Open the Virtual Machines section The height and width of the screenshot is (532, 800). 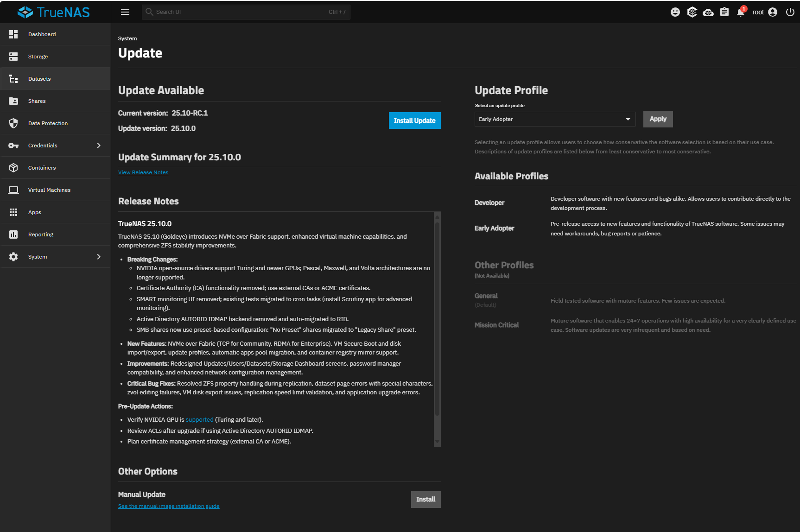click(x=49, y=190)
